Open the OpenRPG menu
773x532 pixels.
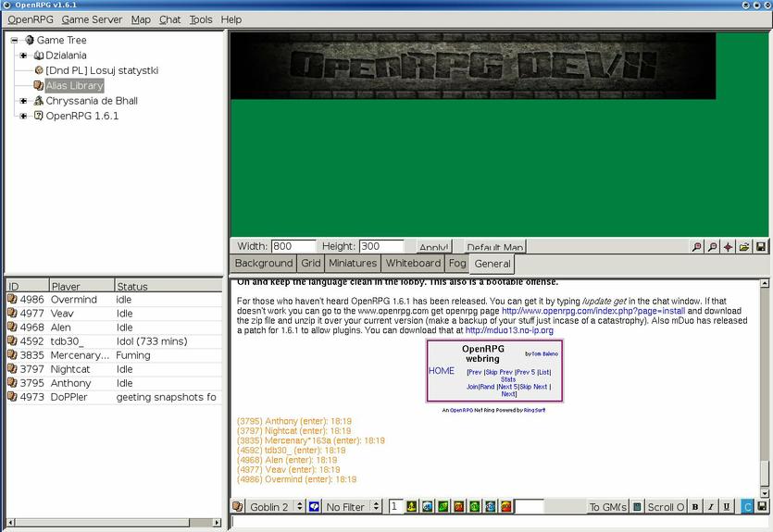coord(31,19)
